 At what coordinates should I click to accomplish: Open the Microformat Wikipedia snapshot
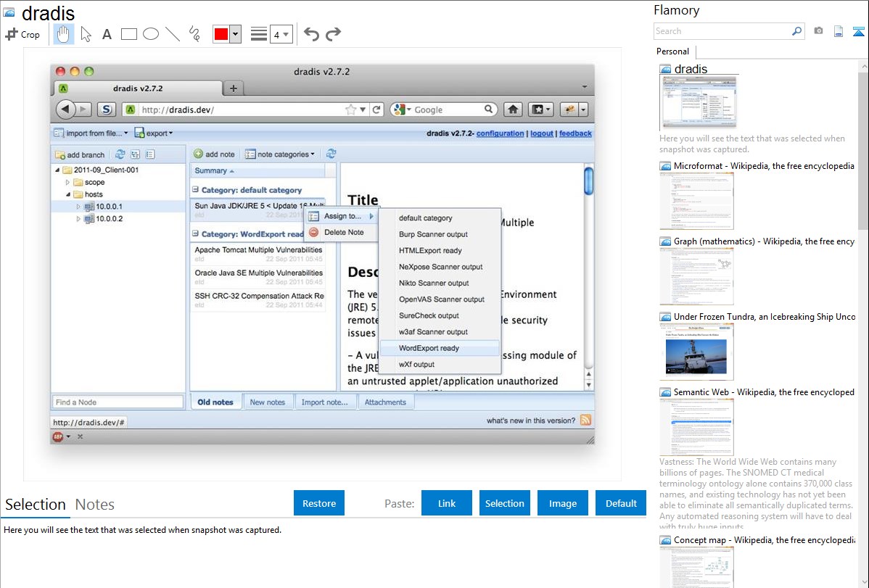tap(696, 200)
